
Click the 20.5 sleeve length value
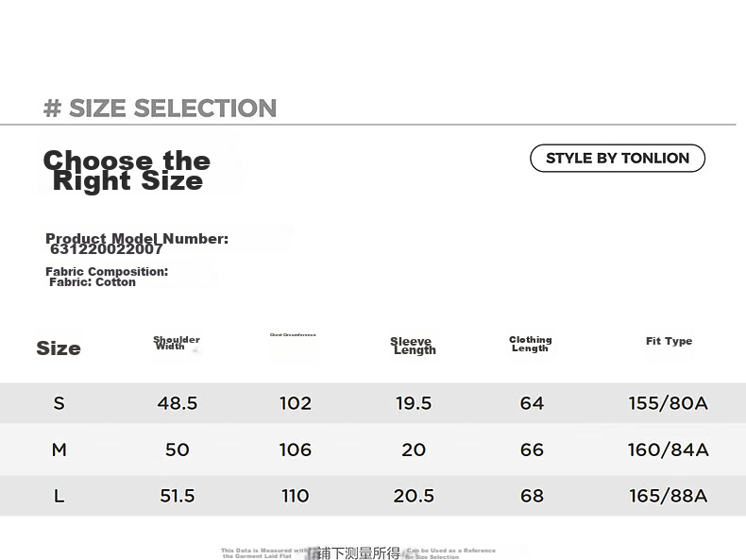[414, 496]
